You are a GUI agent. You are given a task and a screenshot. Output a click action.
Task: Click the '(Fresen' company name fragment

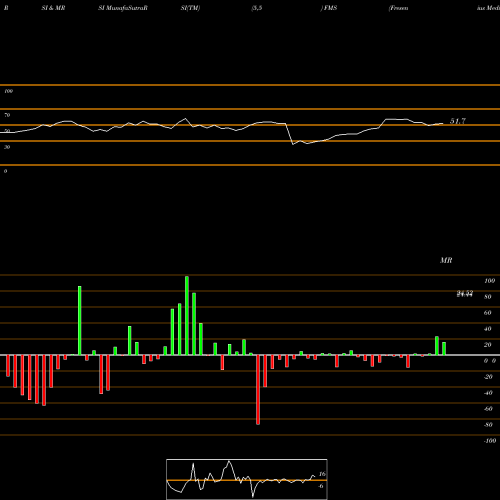point(398,8)
